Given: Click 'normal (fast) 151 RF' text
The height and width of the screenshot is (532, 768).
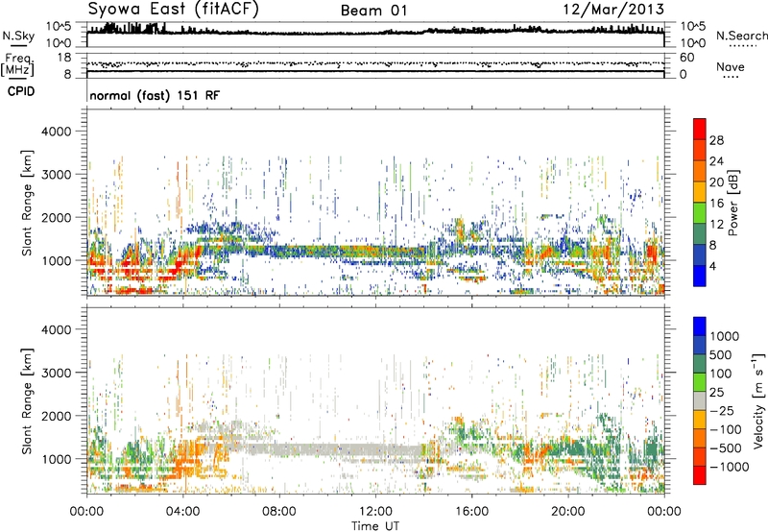Looking at the screenshot, I should coord(155,95).
